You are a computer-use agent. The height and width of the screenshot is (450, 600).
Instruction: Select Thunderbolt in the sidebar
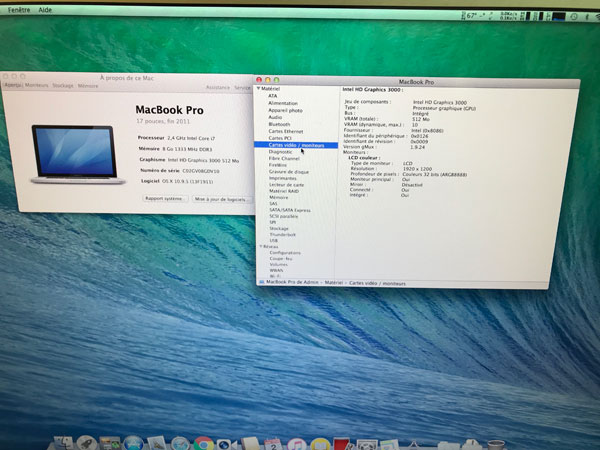tap(283, 235)
